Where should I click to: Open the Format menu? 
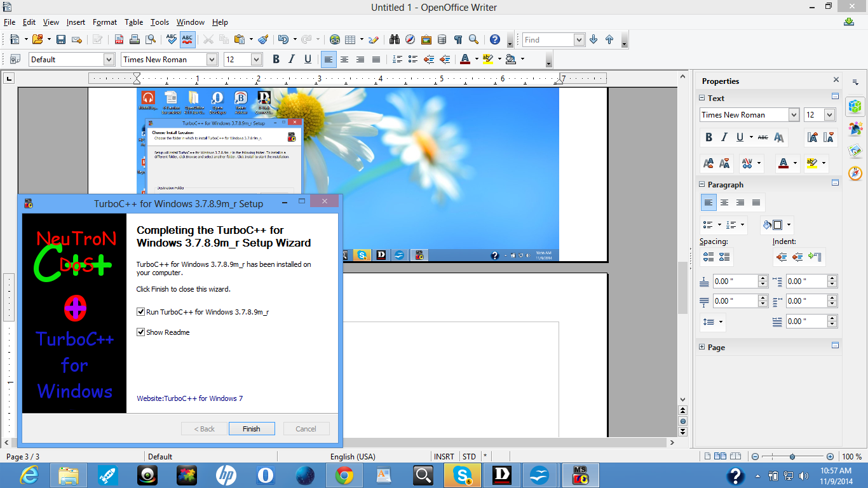[x=105, y=22]
